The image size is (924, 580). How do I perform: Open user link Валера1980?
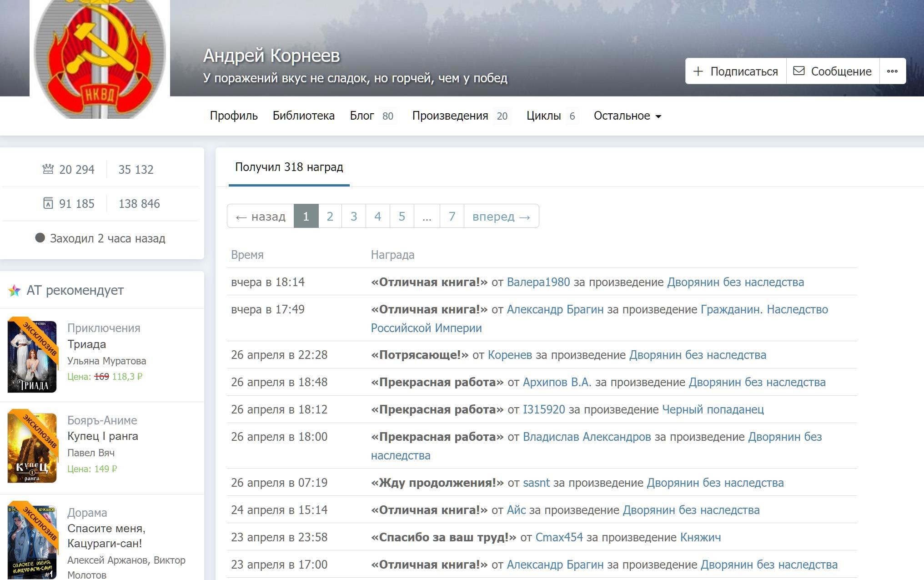point(538,282)
